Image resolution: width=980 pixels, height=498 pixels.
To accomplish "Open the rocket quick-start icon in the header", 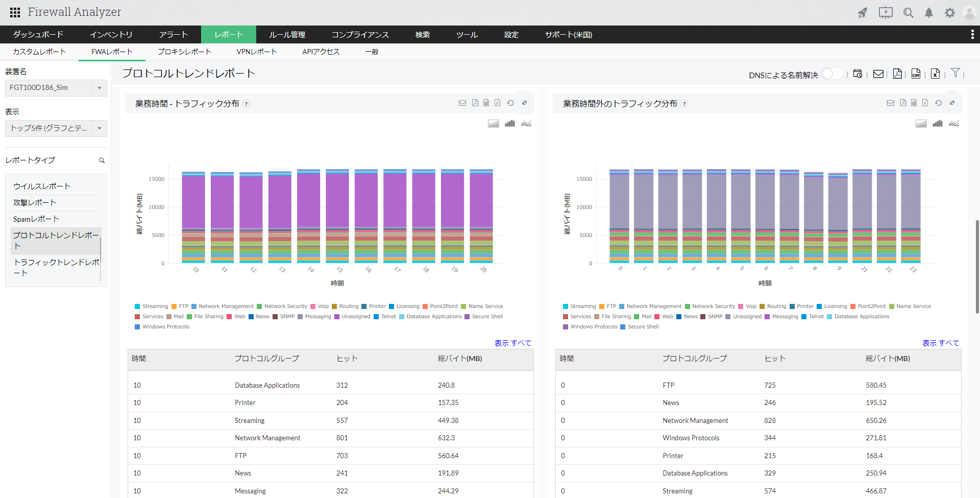I will [862, 13].
